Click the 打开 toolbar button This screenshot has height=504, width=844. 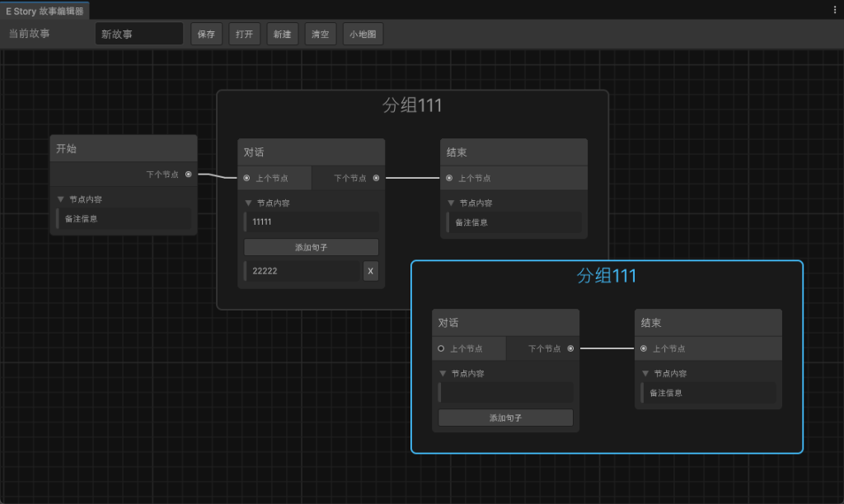coord(245,35)
